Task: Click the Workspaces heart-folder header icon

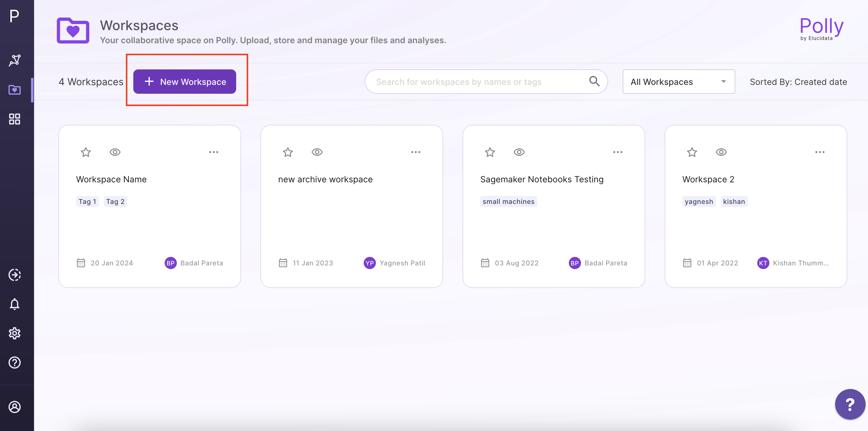Action: [x=73, y=31]
